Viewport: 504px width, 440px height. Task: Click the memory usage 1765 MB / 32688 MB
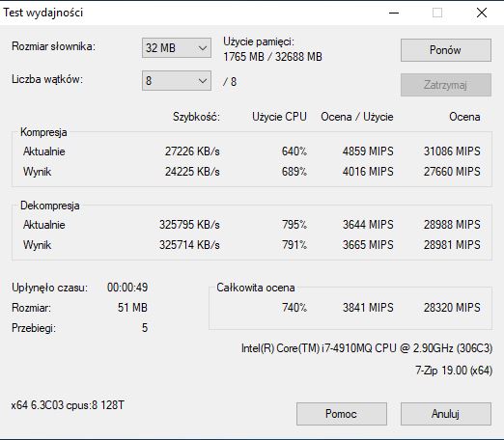272,57
